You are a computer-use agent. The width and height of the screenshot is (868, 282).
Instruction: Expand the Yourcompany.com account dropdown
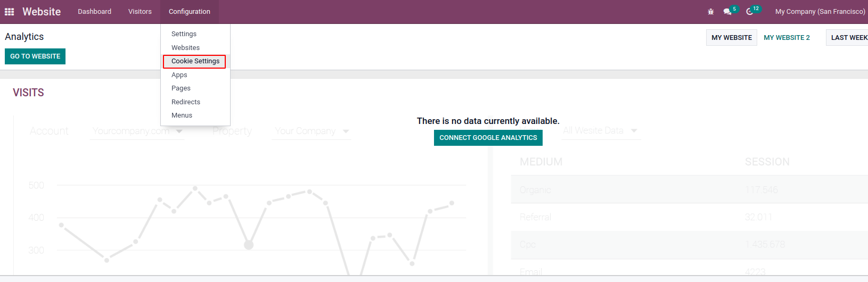(137, 131)
